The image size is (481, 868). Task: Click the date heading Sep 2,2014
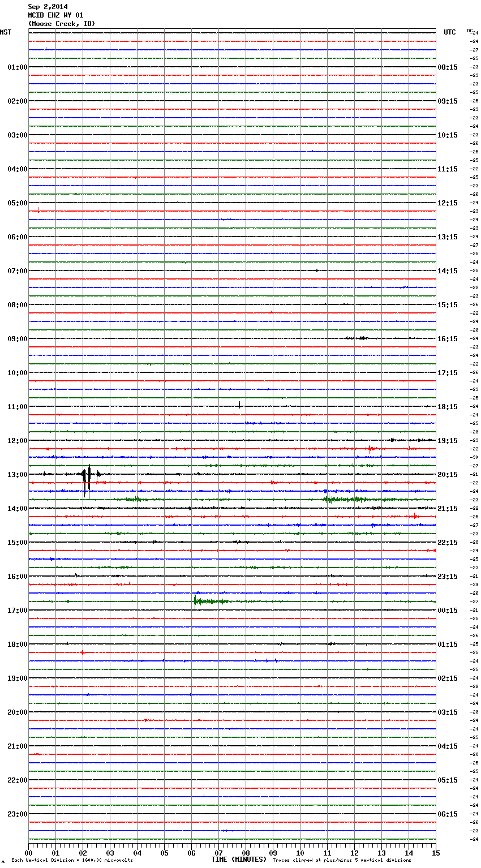48,7
